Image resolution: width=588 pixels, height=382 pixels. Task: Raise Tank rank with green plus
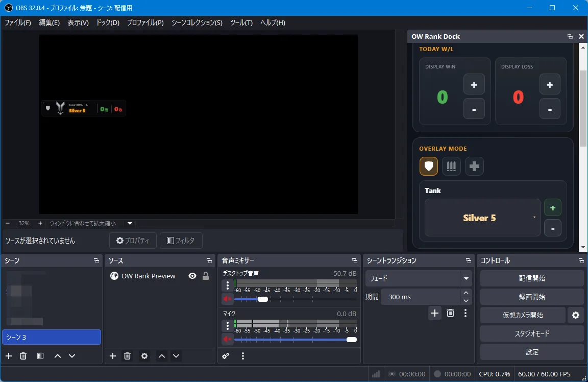point(552,208)
